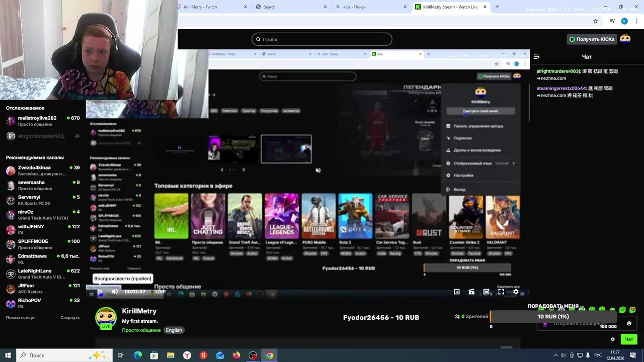The width and height of the screenshot is (644, 362).
Task: Click the nirvOz channel avatar
Action: coord(11,215)
